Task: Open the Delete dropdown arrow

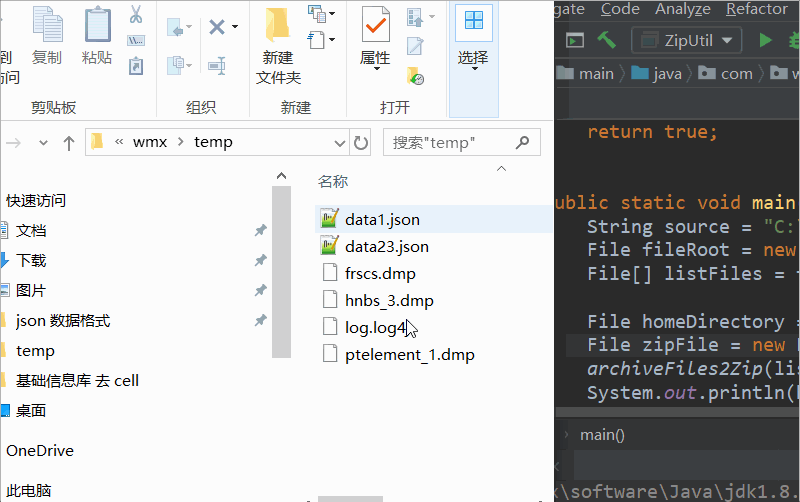Action: [235, 27]
